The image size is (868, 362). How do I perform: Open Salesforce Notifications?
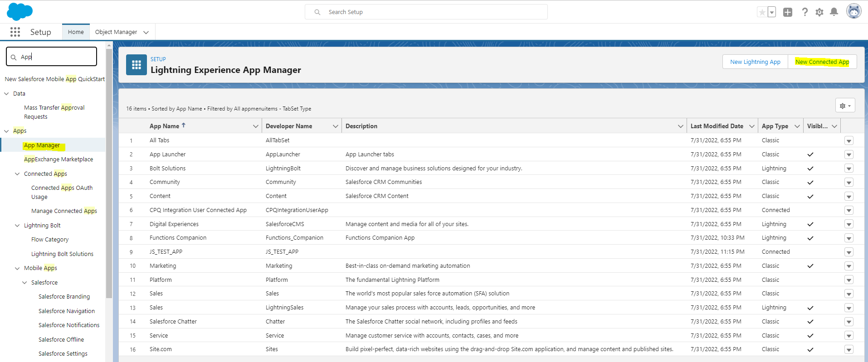pyautogui.click(x=69, y=325)
